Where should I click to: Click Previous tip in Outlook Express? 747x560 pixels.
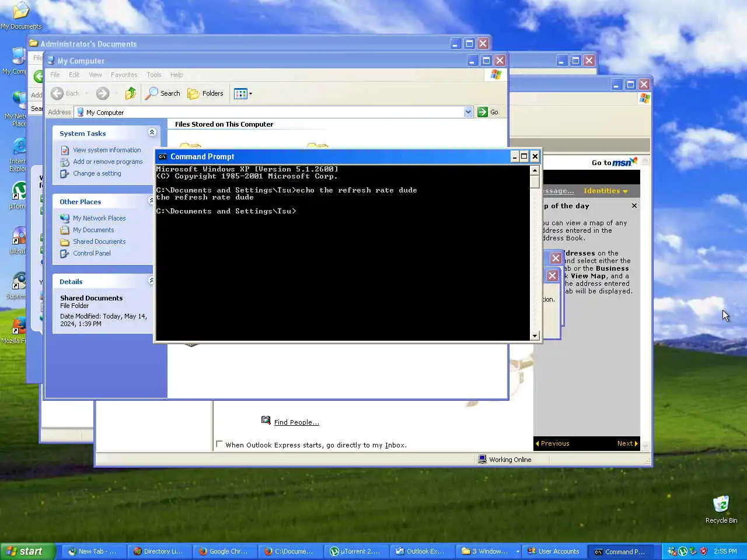click(552, 443)
